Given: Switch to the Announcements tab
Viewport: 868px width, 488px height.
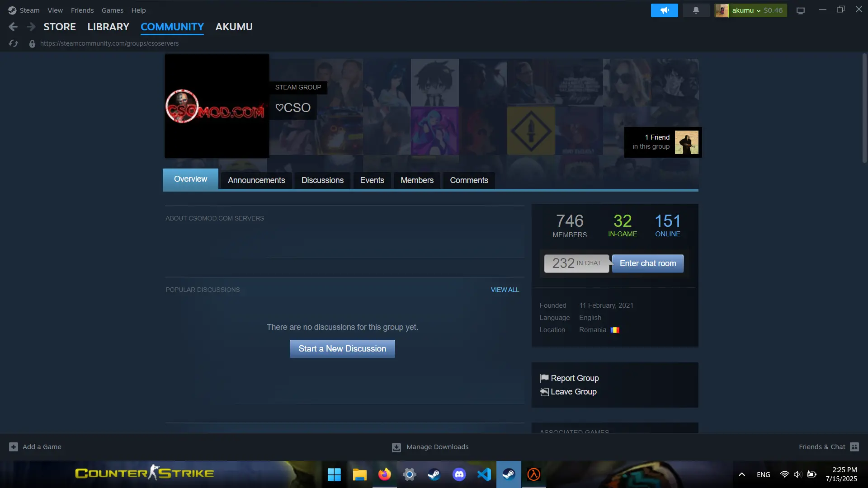Looking at the screenshot, I should click(x=256, y=180).
